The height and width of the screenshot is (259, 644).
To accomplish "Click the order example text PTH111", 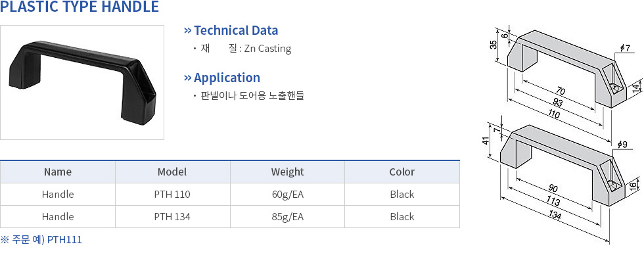I will (x=64, y=240).
